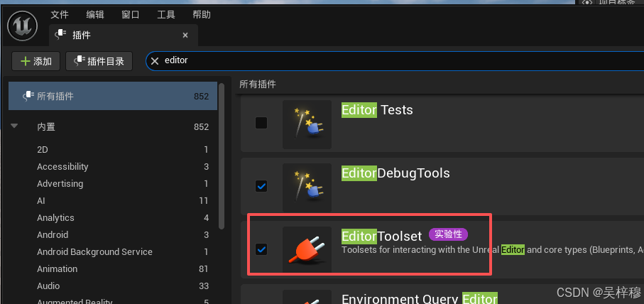Screen dimensions: 644x304
Task: Open the 编辑 menu
Action: (x=95, y=15)
